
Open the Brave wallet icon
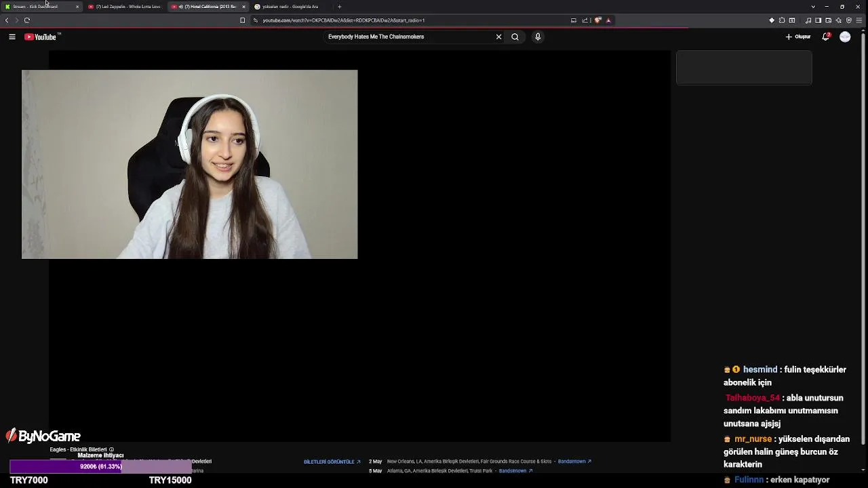point(829,20)
